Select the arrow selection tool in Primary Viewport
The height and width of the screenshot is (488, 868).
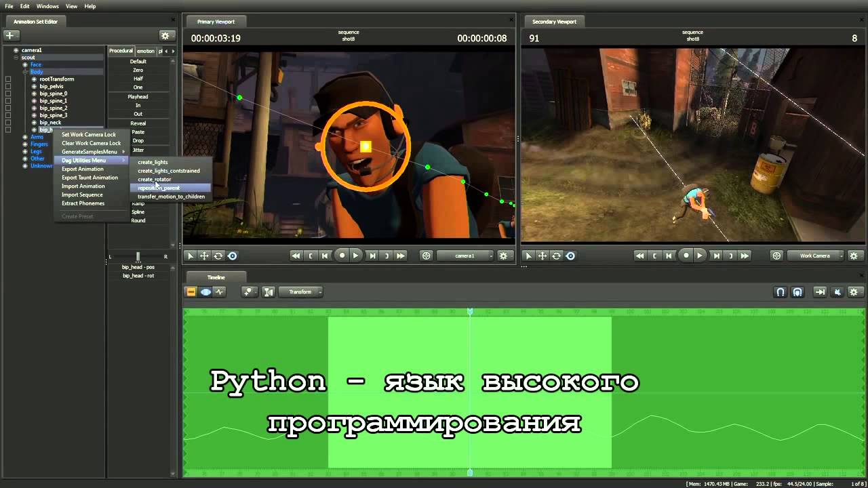pos(191,256)
